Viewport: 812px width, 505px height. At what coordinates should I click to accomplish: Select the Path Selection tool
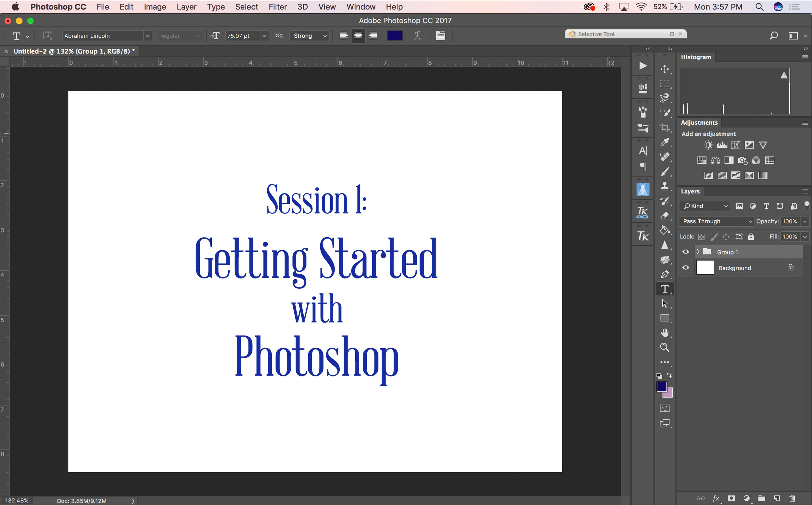pyautogui.click(x=665, y=303)
